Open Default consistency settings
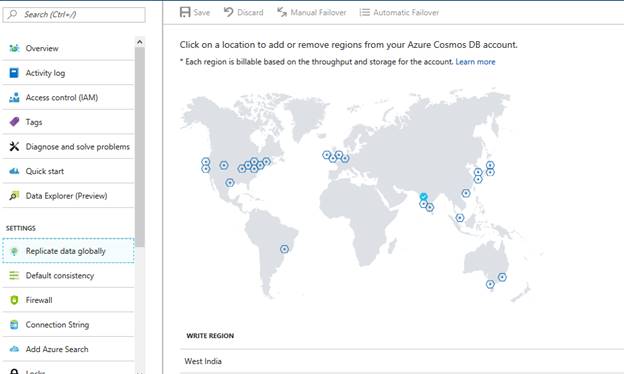The width and height of the screenshot is (624, 374). pyautogui.click(x=68, y=275)
